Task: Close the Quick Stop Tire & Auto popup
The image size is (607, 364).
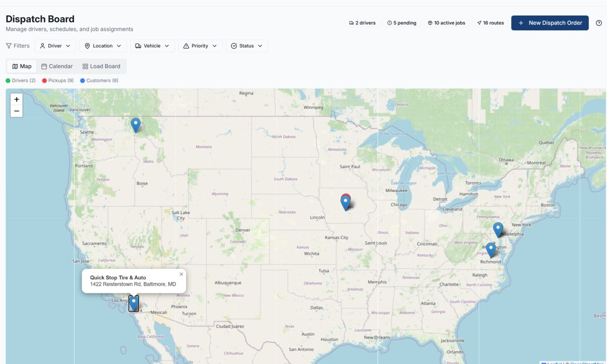Action: [181, 274]
